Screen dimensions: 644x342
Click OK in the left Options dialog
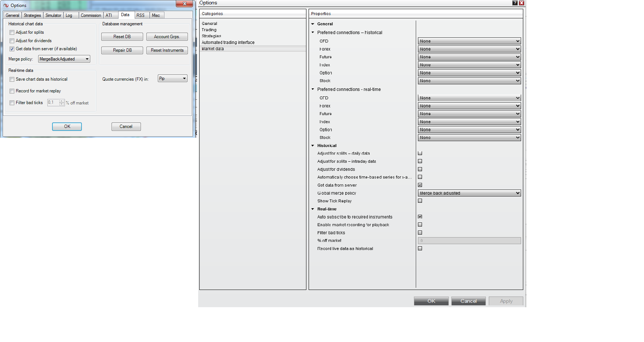tap(67, 126)
